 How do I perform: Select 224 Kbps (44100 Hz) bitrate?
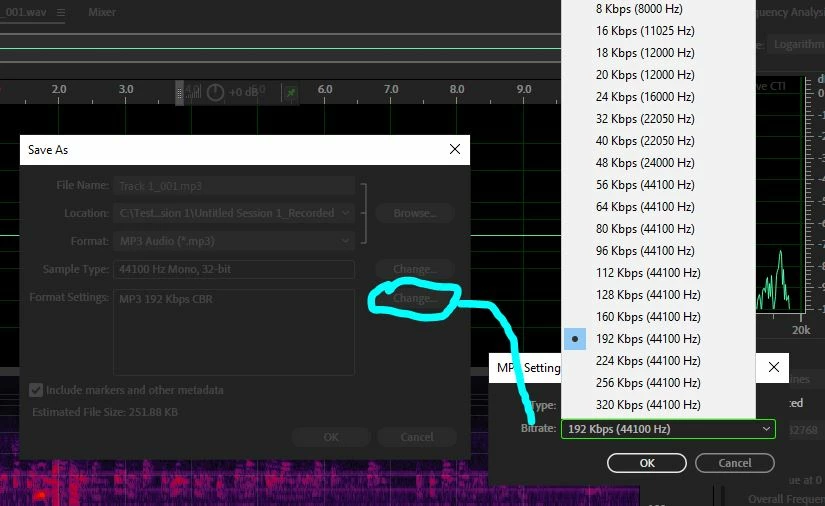659,361
